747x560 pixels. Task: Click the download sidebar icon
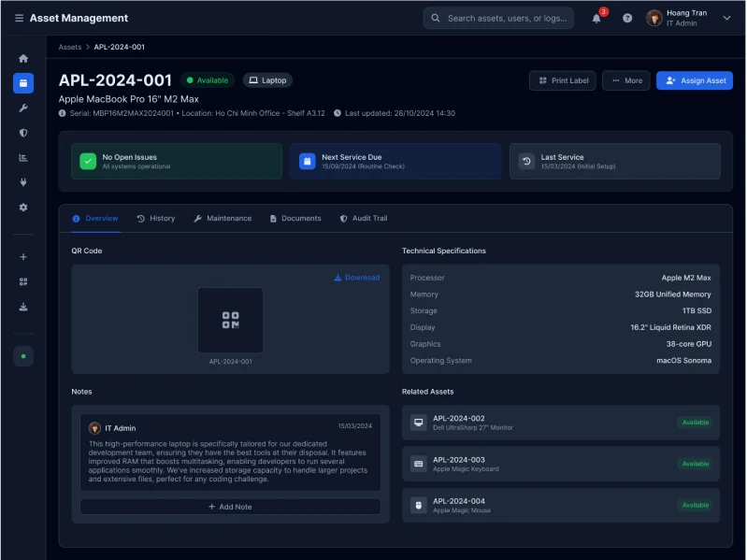coord(23,307)
